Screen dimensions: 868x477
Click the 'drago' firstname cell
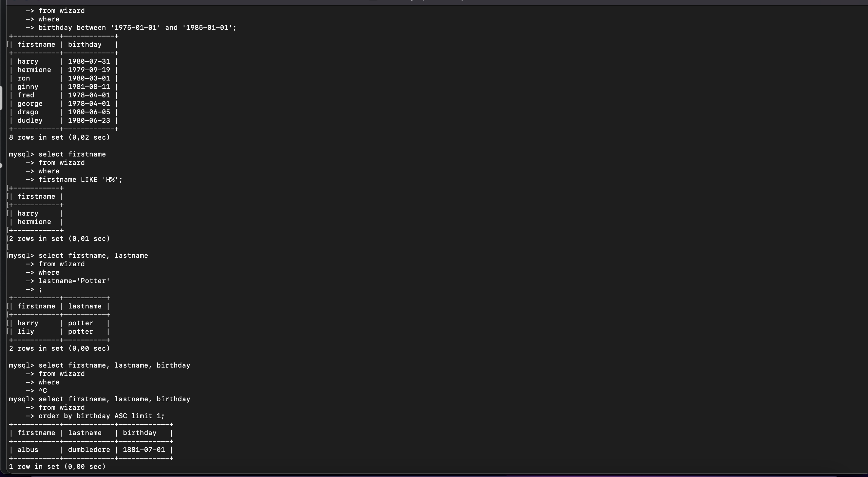[28, 112]
